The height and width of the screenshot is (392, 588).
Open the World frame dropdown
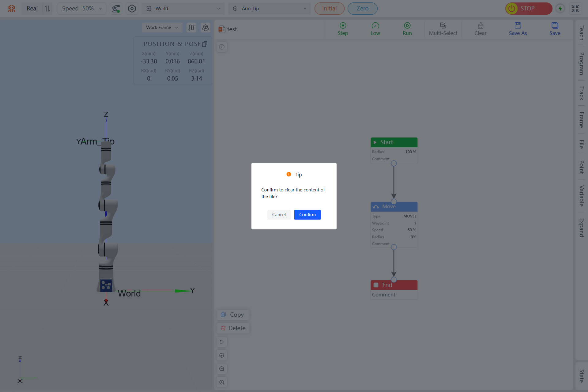coord(183,9)
